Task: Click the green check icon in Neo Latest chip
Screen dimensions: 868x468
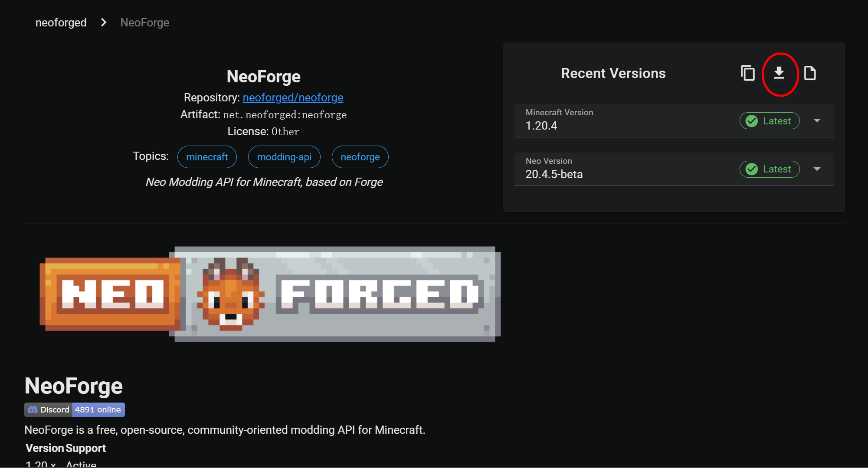Action: click(752, 169)
